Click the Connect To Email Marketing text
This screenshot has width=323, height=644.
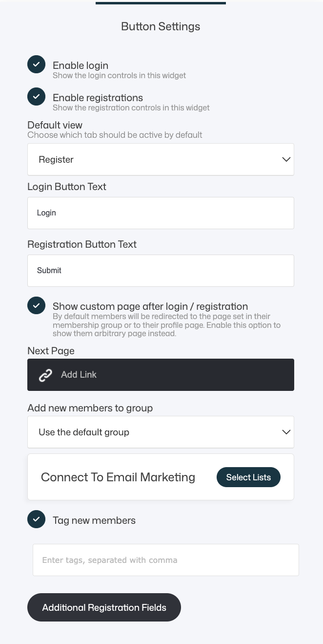[x=118, y=477]
